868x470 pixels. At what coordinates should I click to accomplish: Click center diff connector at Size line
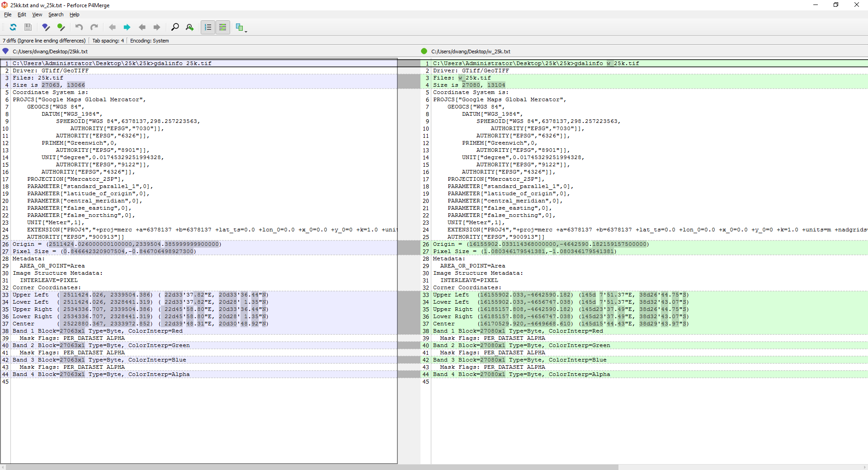click(x=409, y=81)
